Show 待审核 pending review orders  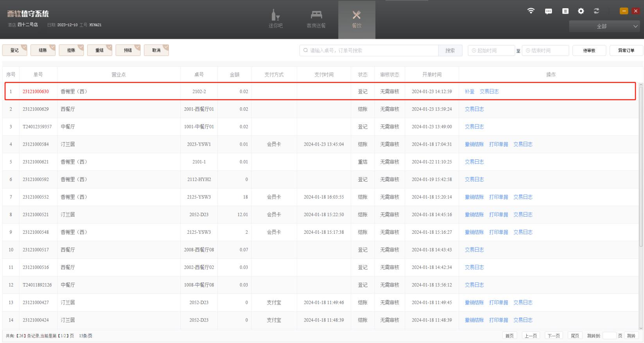(589, 51)
